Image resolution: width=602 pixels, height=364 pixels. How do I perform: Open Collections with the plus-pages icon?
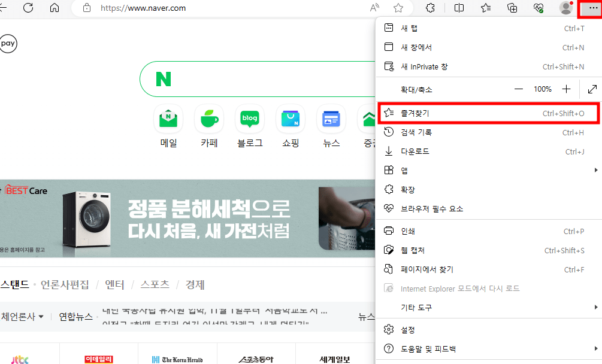[x=512, y=8]
